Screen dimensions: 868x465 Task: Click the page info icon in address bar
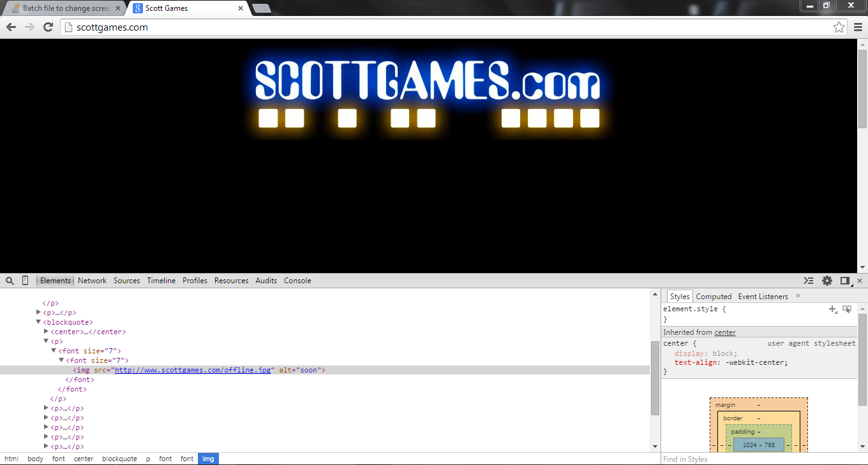[x=69, y=27]
